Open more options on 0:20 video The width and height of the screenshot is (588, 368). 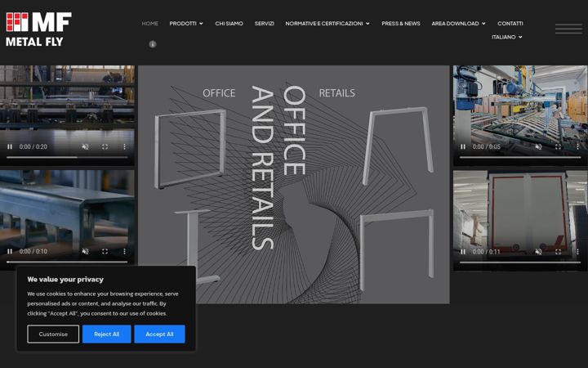click(124, 147)
